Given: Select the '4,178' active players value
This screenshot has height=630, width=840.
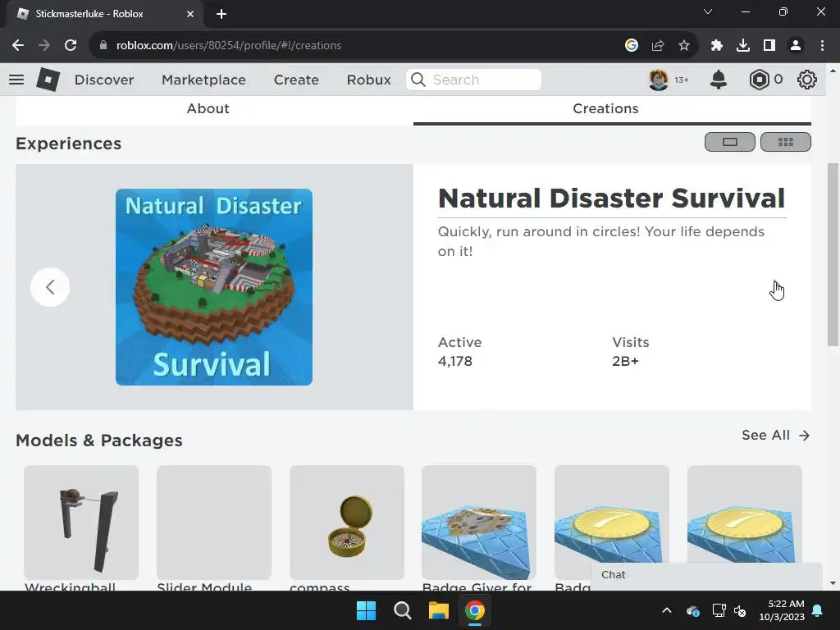Looking at the screenshot, I should 454,361.
